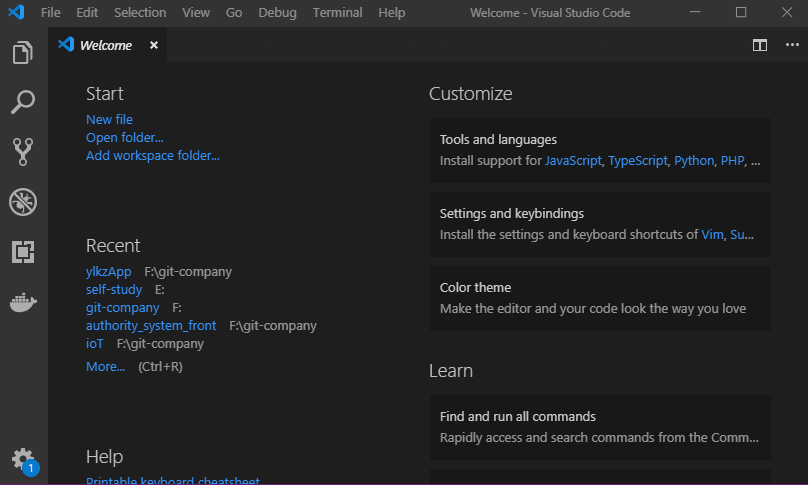Open recent folder ylkzApp
The height and width of the screenshot is (485, 808).
[109, 272]
